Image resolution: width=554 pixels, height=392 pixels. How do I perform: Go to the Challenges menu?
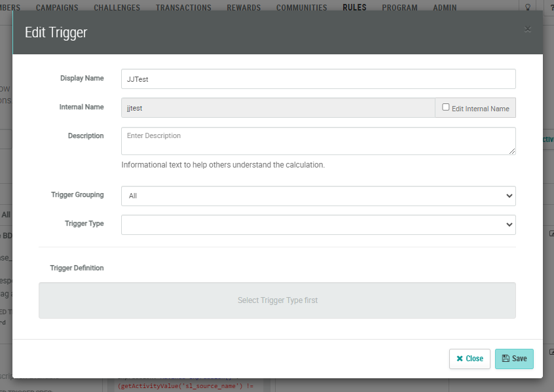click(117, 8)
